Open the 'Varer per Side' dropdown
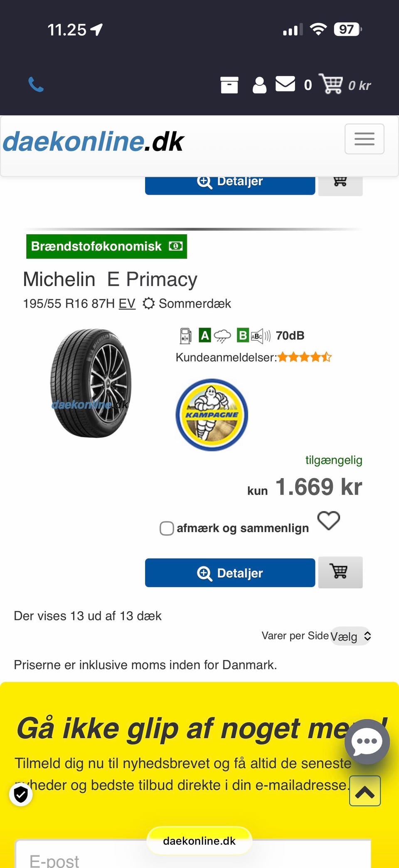The width and height of the screenshot is (399, 868). pos(350,636)
